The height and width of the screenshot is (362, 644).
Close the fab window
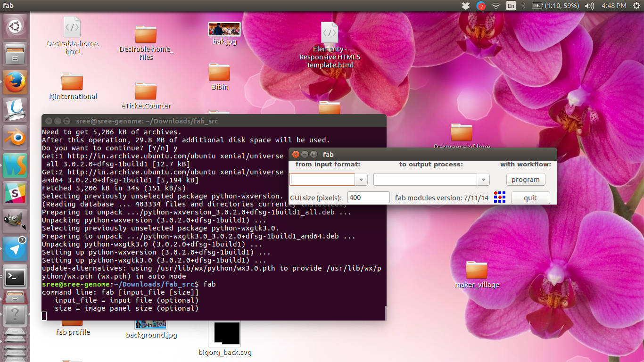296,154
